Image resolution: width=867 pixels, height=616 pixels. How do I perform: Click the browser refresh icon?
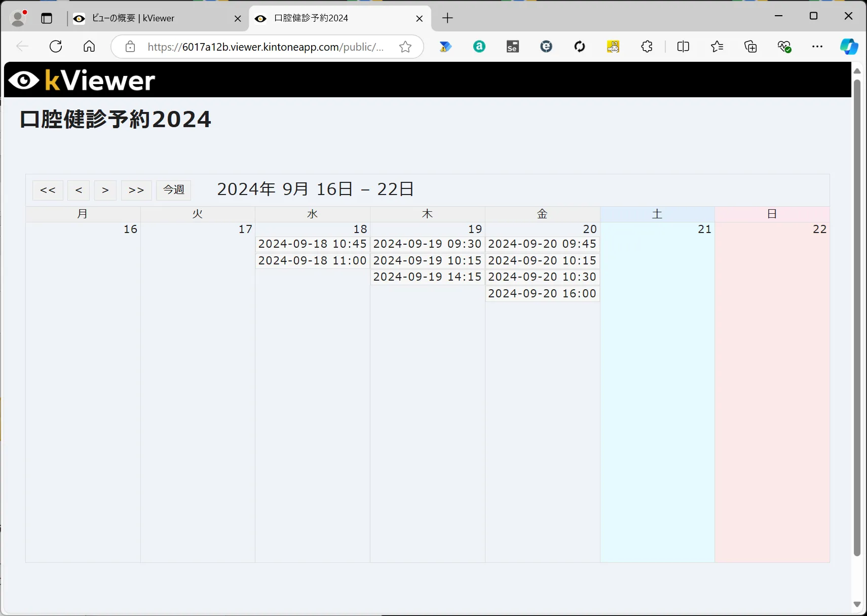(56, 47)
